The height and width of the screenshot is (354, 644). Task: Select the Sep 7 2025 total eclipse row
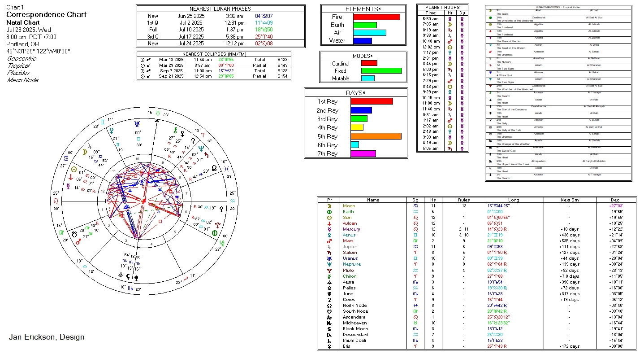click(x=214, y=71)
